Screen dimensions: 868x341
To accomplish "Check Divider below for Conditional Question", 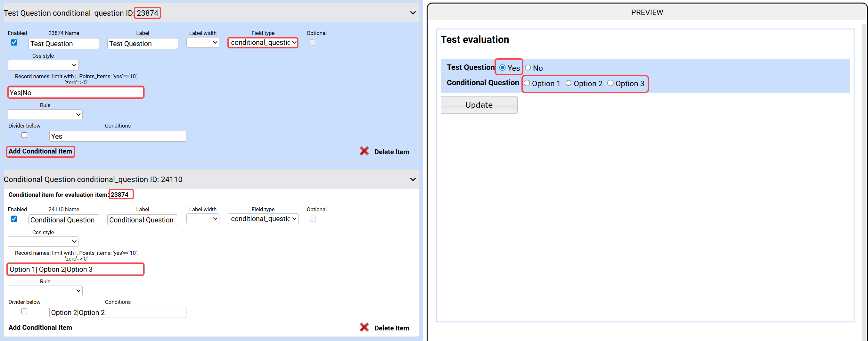I will click(24, 311).
